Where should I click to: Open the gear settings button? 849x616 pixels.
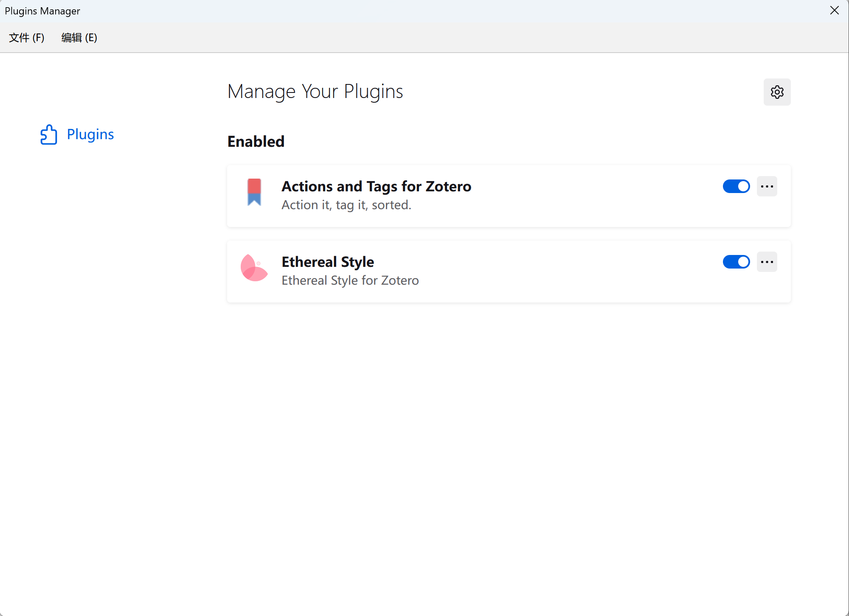[x=777, y=92]
